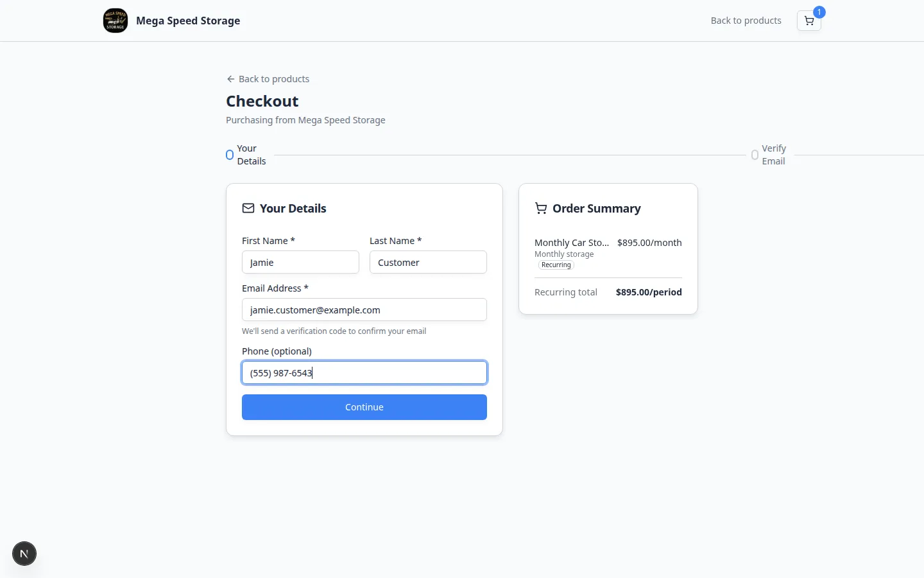Focus the Last Name input field
Viewport: 924px width, 578px height.
(428, 262)
